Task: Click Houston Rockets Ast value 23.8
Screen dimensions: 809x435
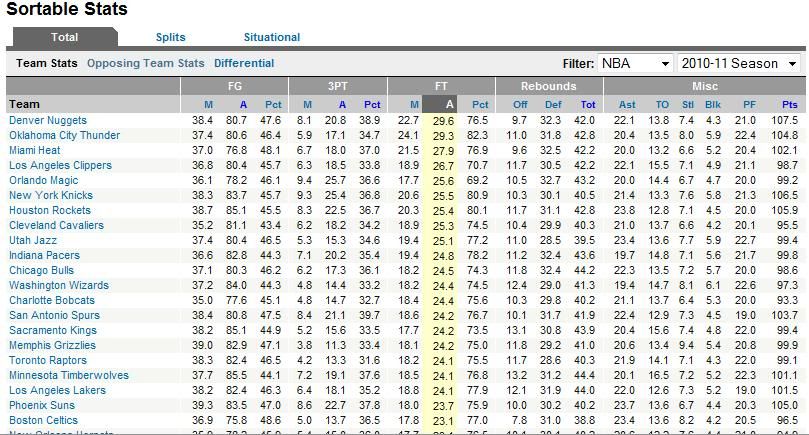Action: pyautogui.click(x=624, y=210)
